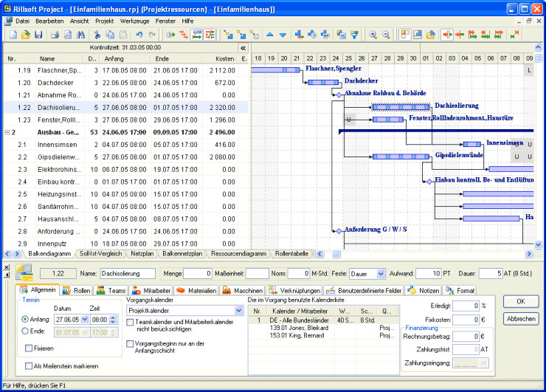The width and height of the screenshot is (546, 392).
Task: Click the task type icon beside 1.22
Action: (x=24, y=273)
